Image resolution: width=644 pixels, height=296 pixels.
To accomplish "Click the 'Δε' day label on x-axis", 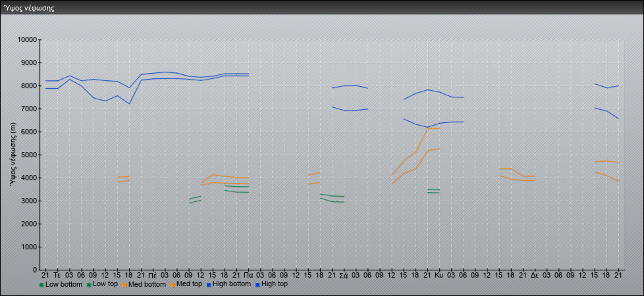I will point(535,274).
